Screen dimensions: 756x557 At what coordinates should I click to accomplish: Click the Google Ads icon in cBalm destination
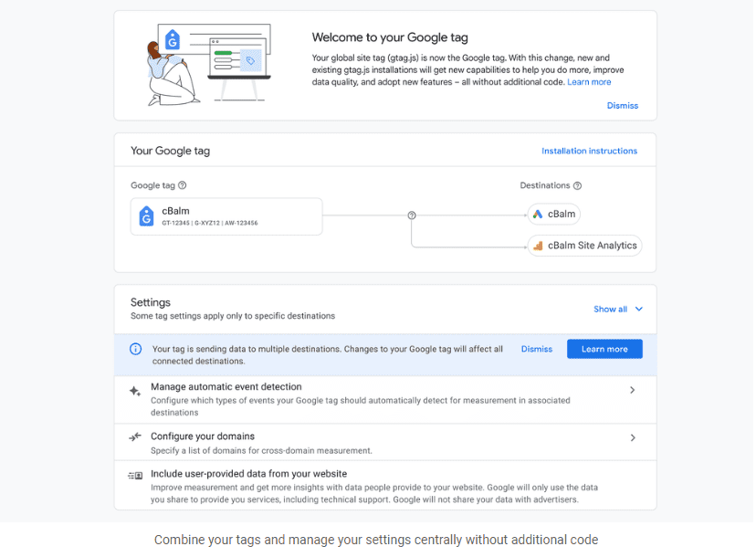click(539, 215)
